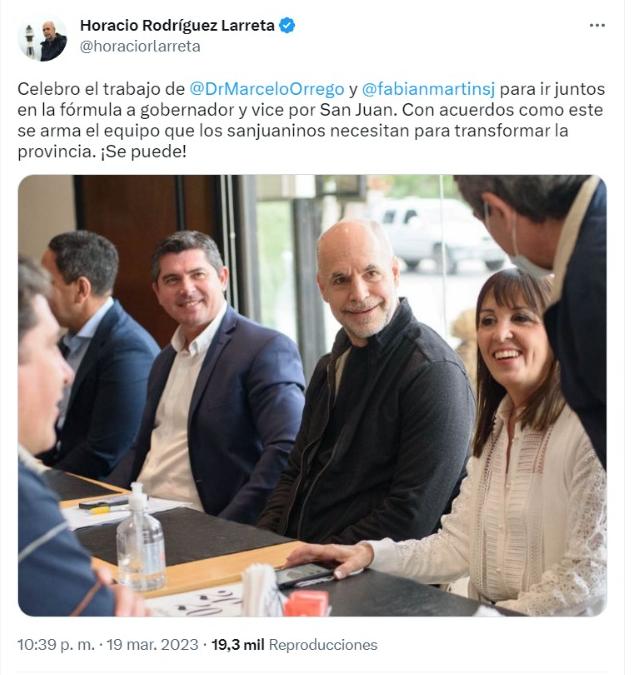The height and width of the screenshot is (675, 631).
Task: Click the white pickup truck in background
Action: [439, 232]
